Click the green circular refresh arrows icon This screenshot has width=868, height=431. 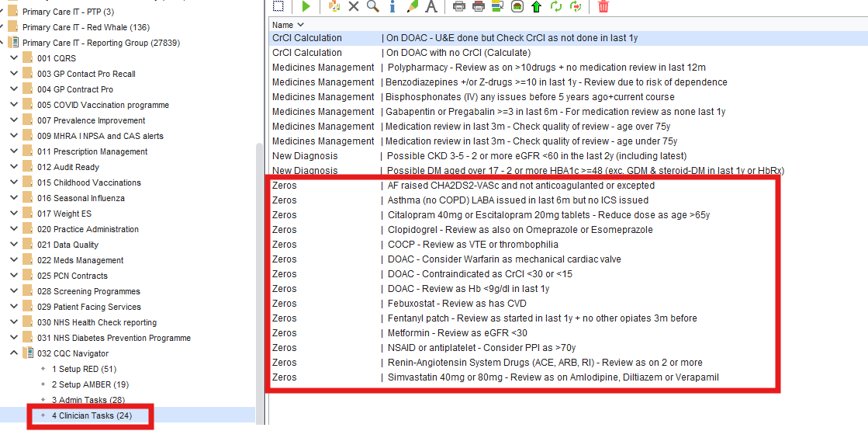tap(555, 7)
